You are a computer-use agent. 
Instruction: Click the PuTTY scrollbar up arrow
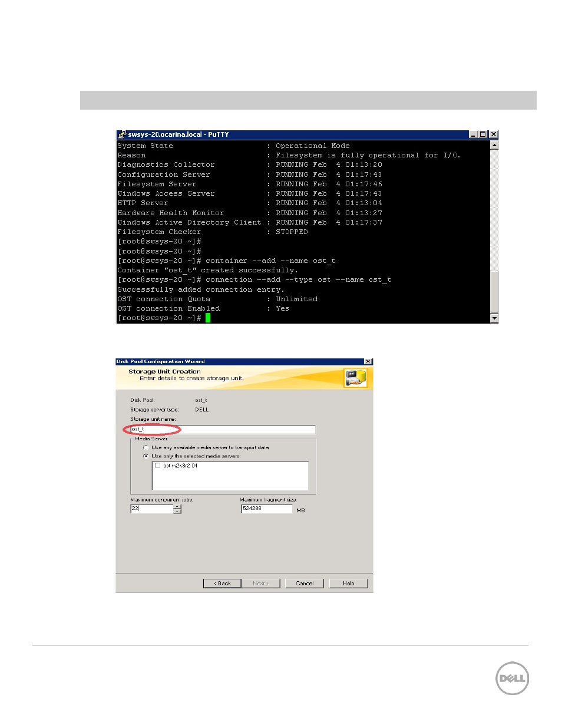[494, 145]
